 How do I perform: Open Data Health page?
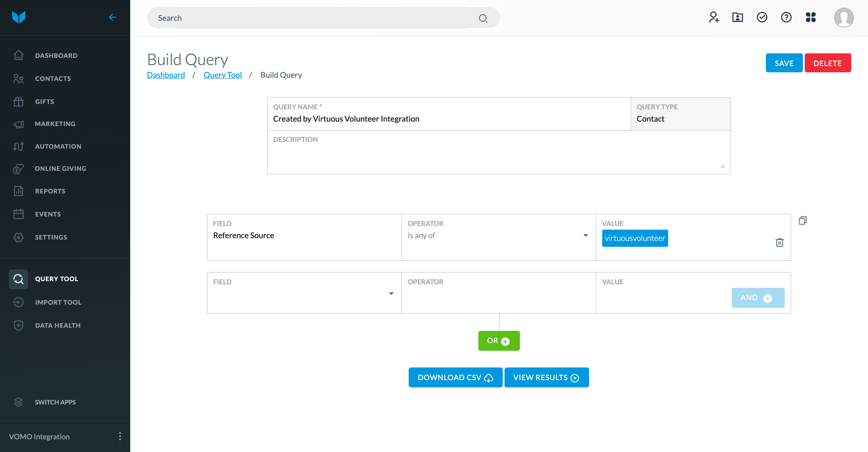click(x=58, y=325)
